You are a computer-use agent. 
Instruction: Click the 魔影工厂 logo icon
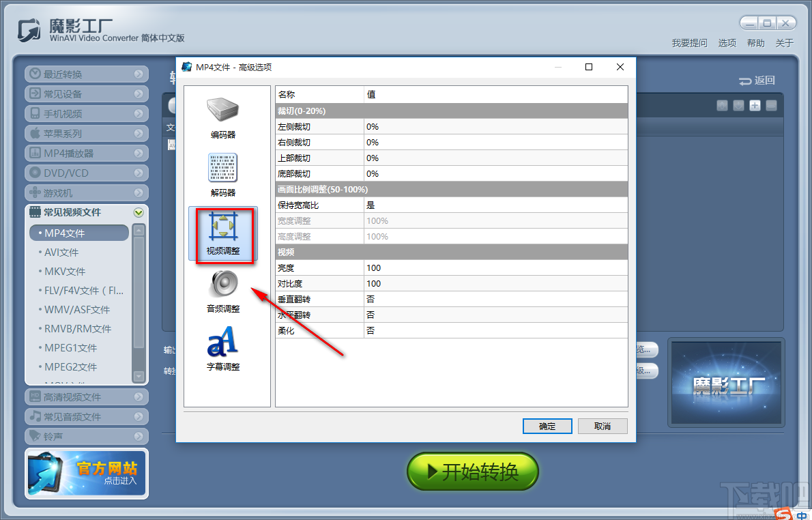point(29,31)
